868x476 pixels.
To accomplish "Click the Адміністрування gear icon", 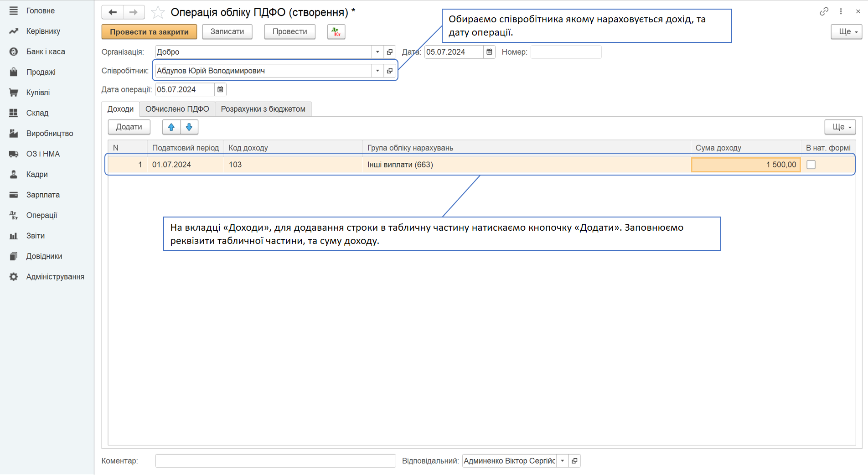I will coord(14,277).
